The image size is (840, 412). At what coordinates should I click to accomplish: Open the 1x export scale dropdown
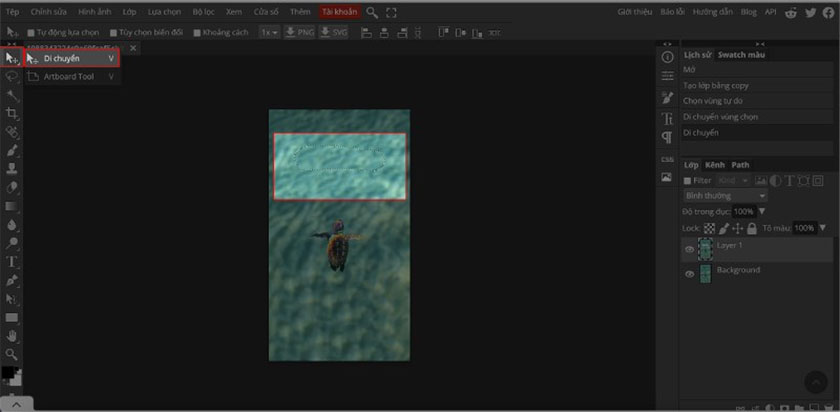coord(268,32)
